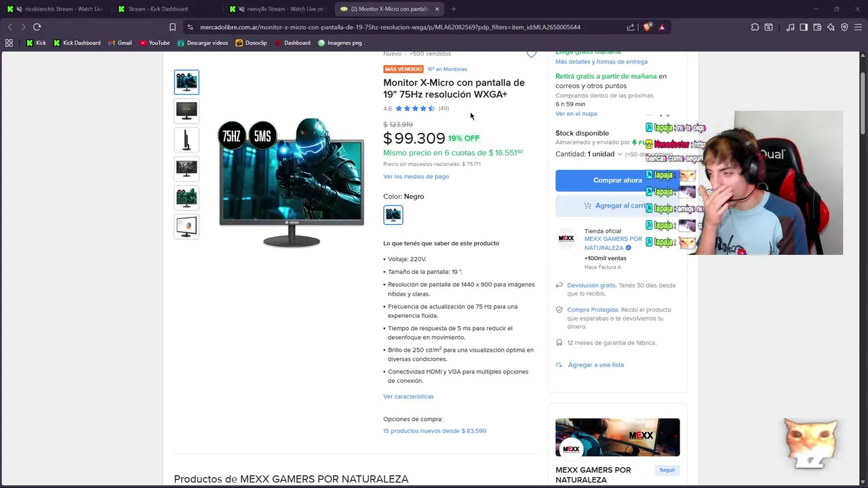
Task: Click the MEXX seller logo icon
Action: click(x=566, y=239)
